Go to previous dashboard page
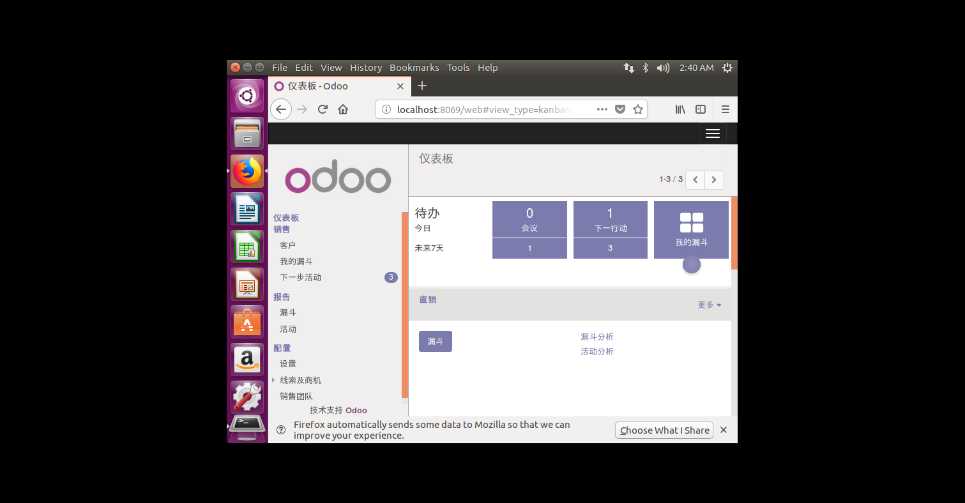Viewport: 965px width, 503px height. (x=695, y=180)
